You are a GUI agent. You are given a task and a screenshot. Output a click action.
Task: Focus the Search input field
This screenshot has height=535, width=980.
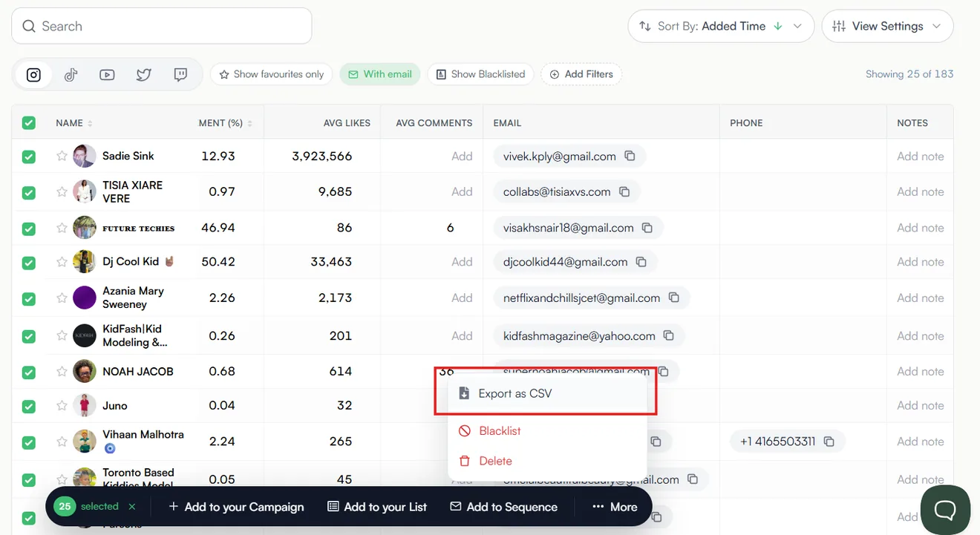click(x=162, y=26)
